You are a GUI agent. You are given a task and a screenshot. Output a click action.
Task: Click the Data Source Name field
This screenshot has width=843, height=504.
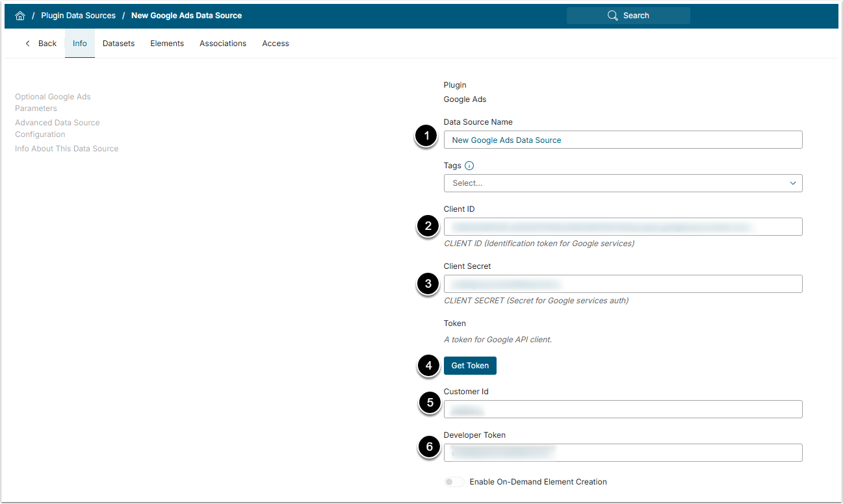tap(623, 140)
